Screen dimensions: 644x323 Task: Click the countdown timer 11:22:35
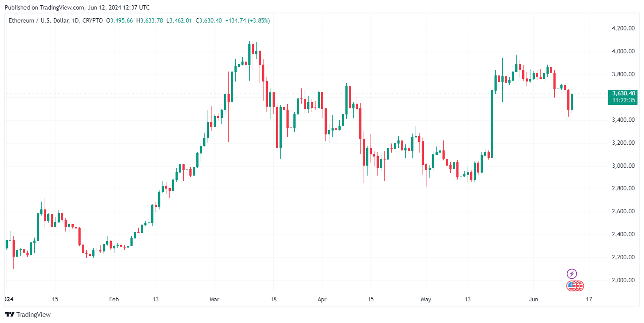click(x=624, y=100)
